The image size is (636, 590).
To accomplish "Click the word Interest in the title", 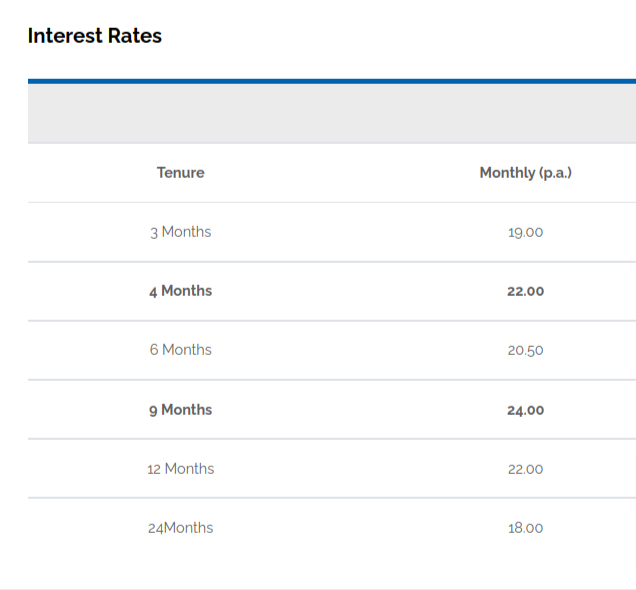I will click(x=65, y=36).
